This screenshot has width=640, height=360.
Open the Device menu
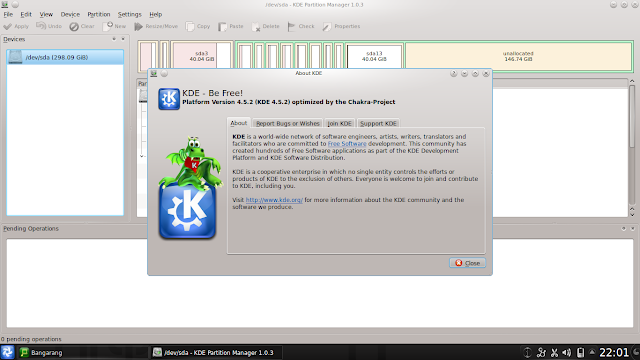[x=70, y=14]
